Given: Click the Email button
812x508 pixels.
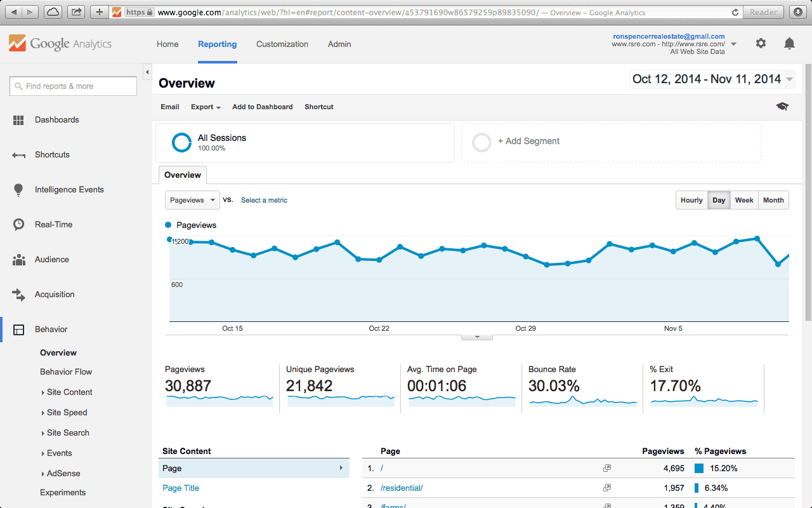Looking at the screenshot, I should tap(170, 107).
